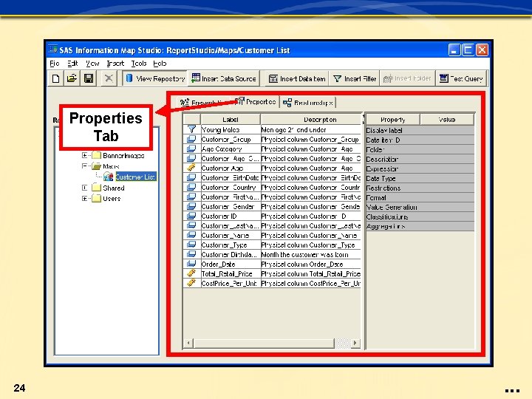
Task: Select the BannerImages folder
Action: [123, 155]
